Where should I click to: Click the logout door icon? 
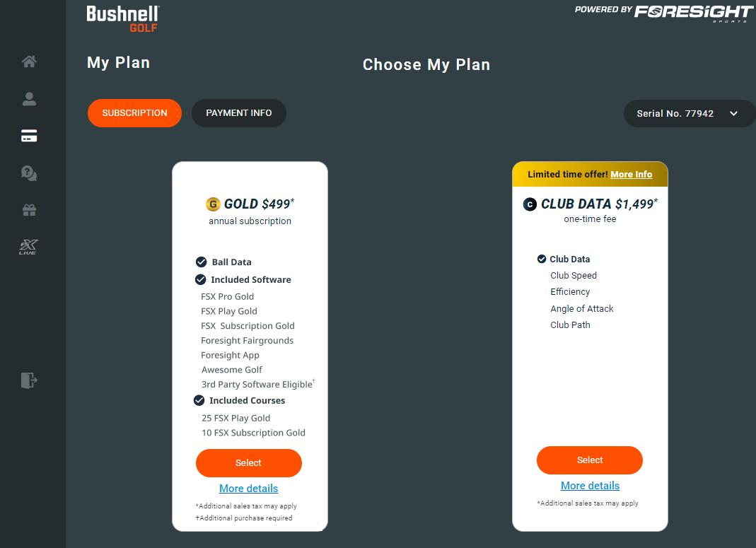29,380
